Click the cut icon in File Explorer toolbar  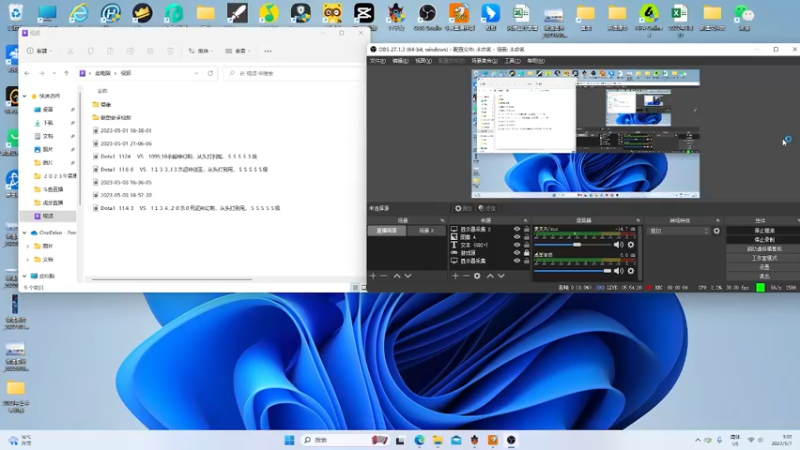(70, 51)
